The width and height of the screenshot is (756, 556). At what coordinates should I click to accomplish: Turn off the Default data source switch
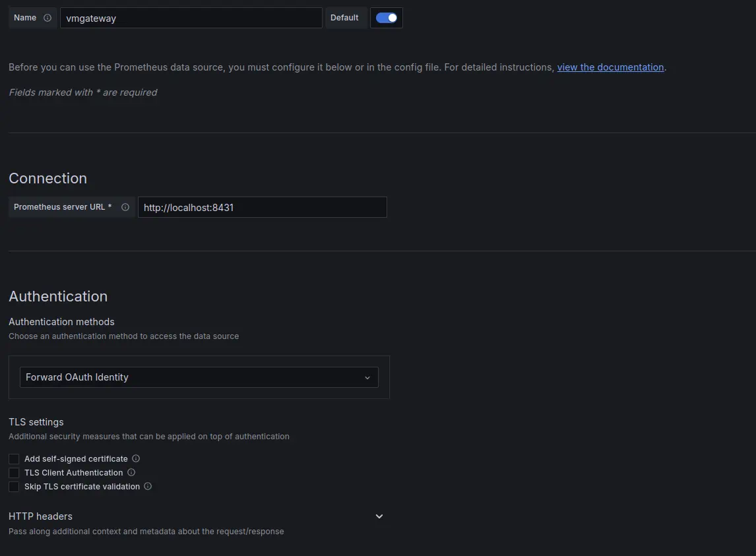[387, 18]
